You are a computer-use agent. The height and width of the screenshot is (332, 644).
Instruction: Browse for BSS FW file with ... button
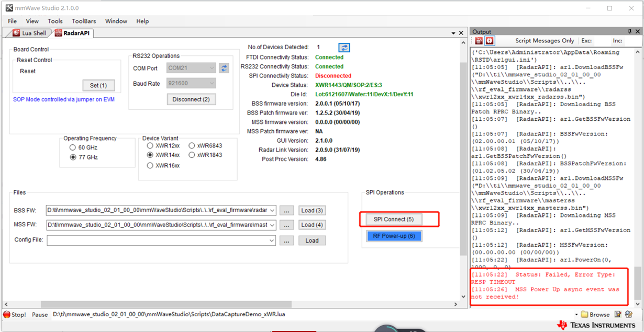click(x=286, y=210)
